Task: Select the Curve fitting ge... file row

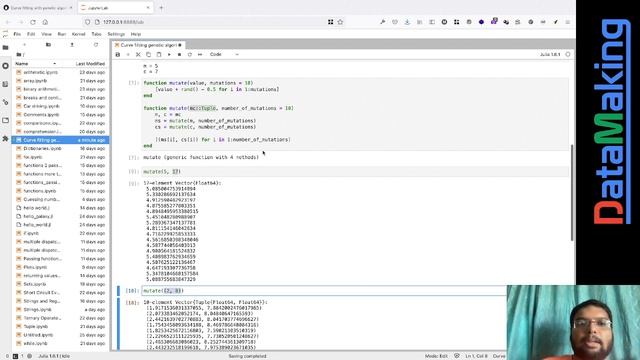Action: coord(61,140)
